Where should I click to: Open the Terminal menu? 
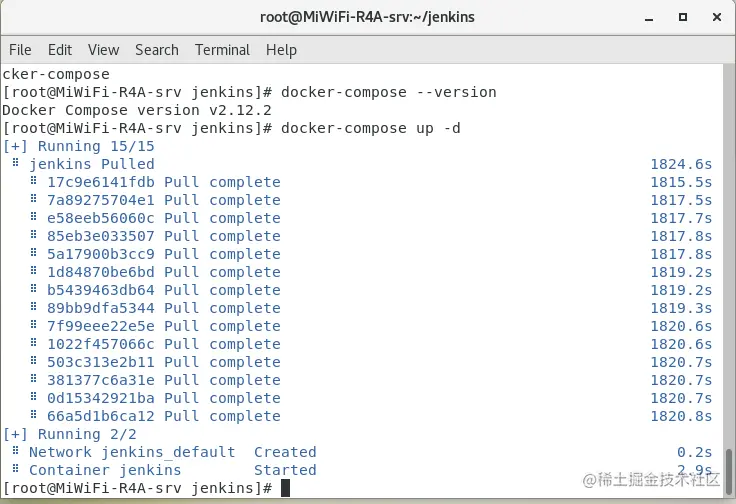pos(222,49)
